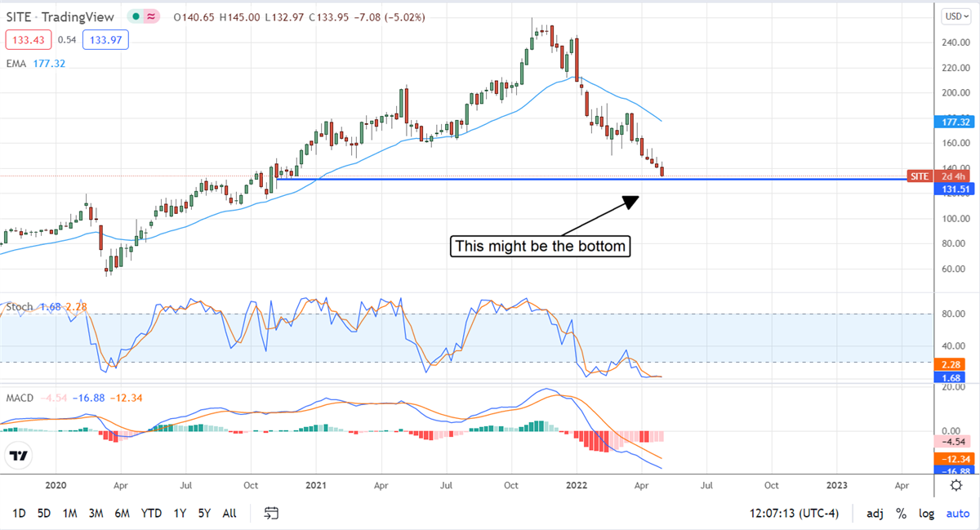Toggle log scale mode
Screen dimensions: 980x530
[926, 513]
